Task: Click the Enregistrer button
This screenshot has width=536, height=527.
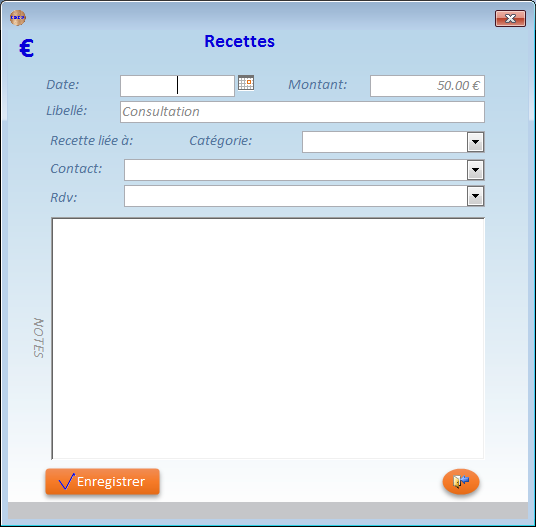Action: point(103,482)
